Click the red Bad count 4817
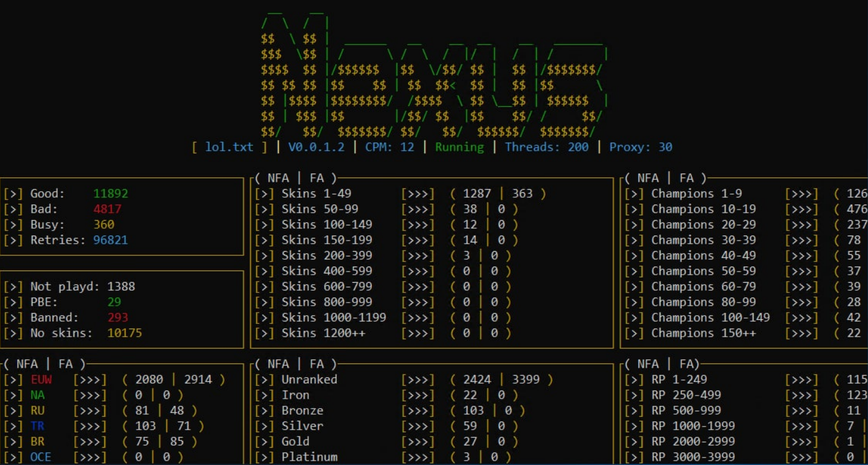 tap(107, 209)
